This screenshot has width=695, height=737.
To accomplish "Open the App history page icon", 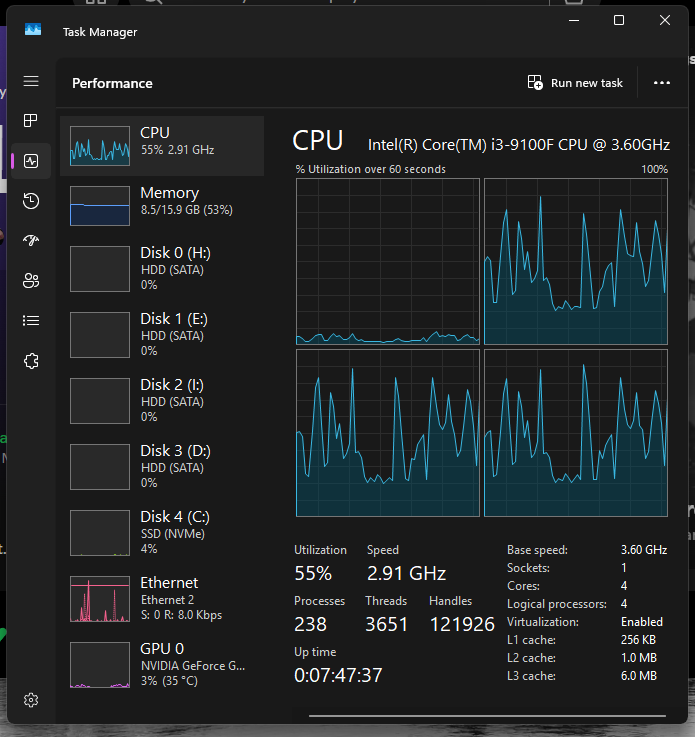I will click(31, 201).
